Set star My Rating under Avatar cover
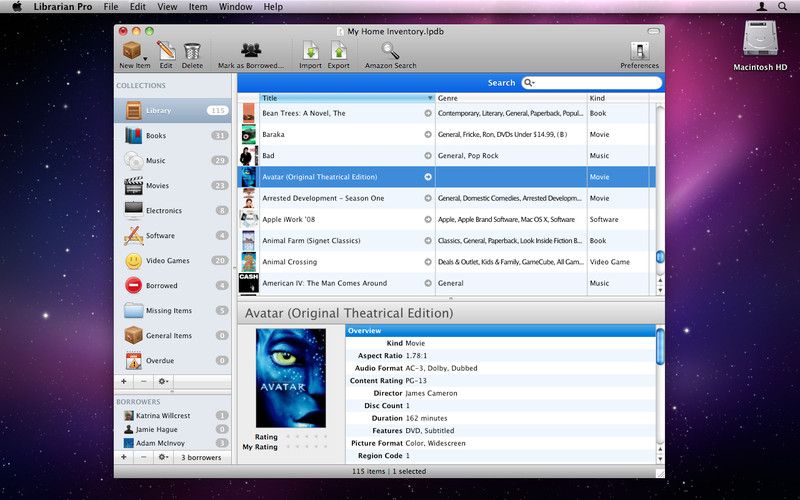Viewport: 800px width, 500px height. (306, 447)
